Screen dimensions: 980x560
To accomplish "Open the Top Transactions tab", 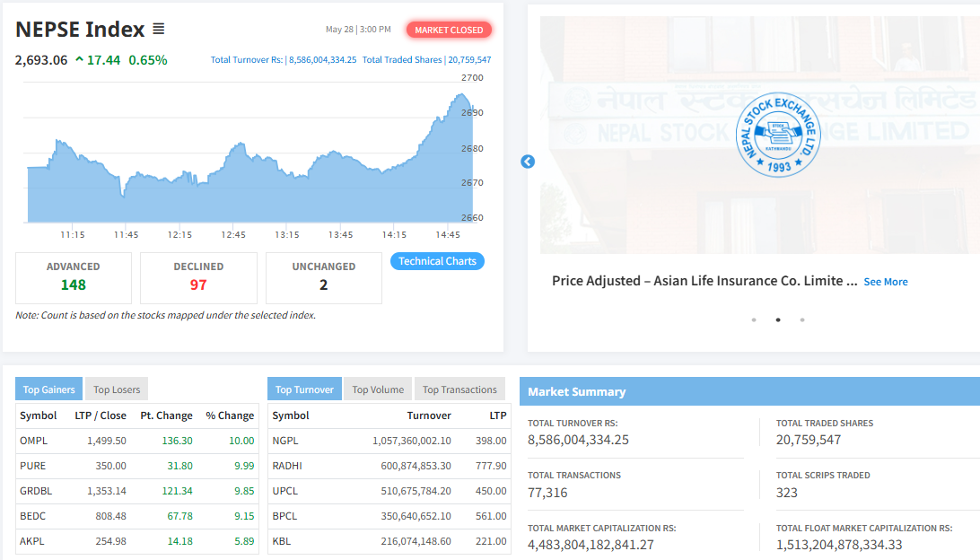I will [459, 389].
